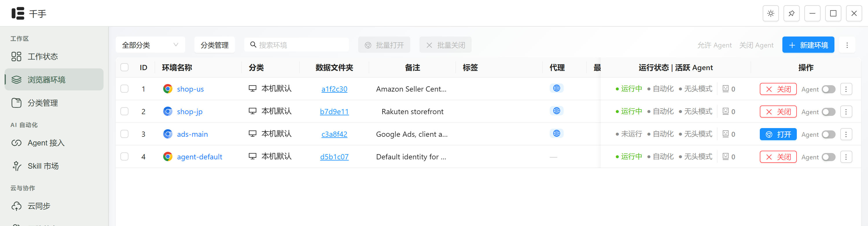Click the proxy globe icon for shop-us
This screenshot has height=226, width=868.
556,88
